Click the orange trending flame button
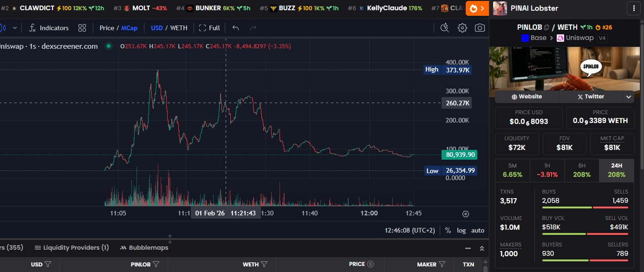The width and height of the screenshot is (644, 272). tap(477, 8)
